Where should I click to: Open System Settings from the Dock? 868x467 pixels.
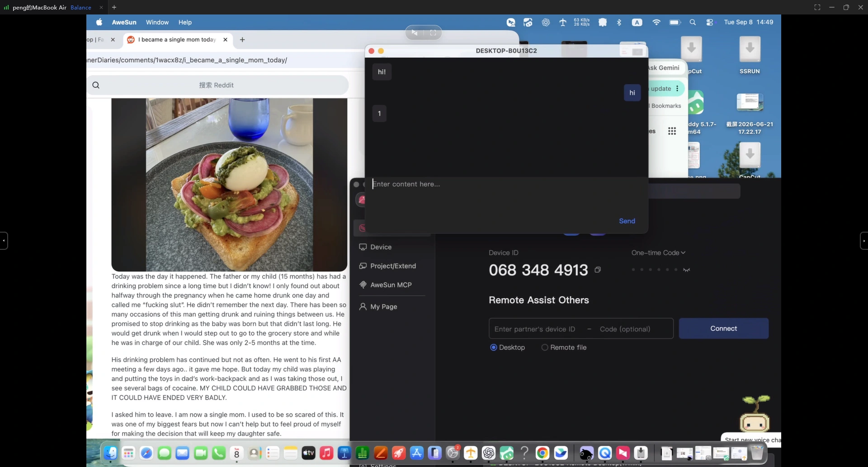453,453
